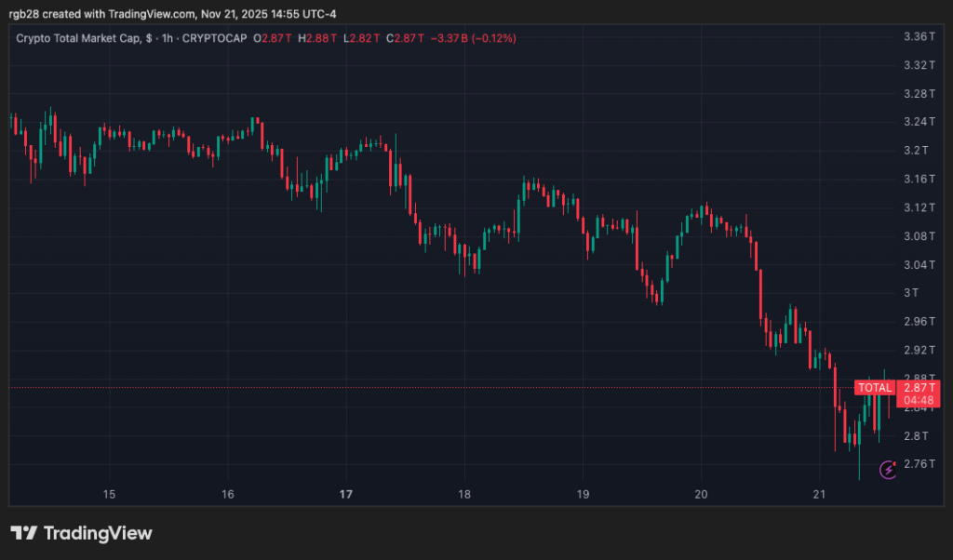
Task: Click the TradingView logo at bottom left
Action: (x=81, y=533)
